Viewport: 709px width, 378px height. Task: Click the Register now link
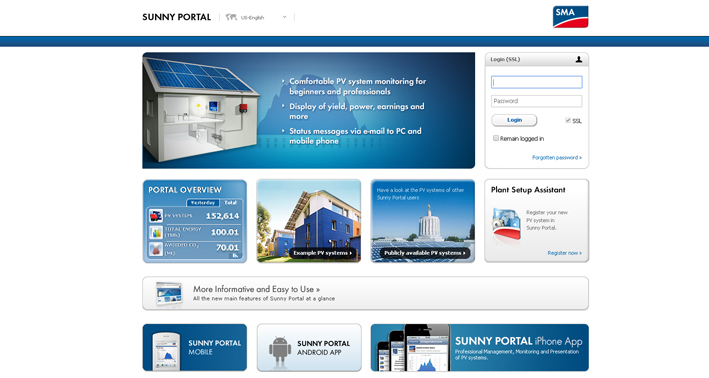tap(564, 253)
